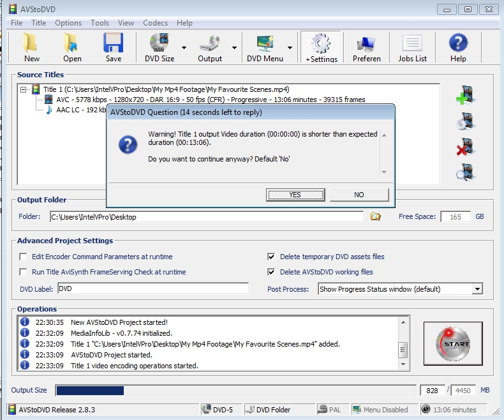Open the View menu
Image resolution: width=504 pixels, height=420 pixels.
click(126, 23)
